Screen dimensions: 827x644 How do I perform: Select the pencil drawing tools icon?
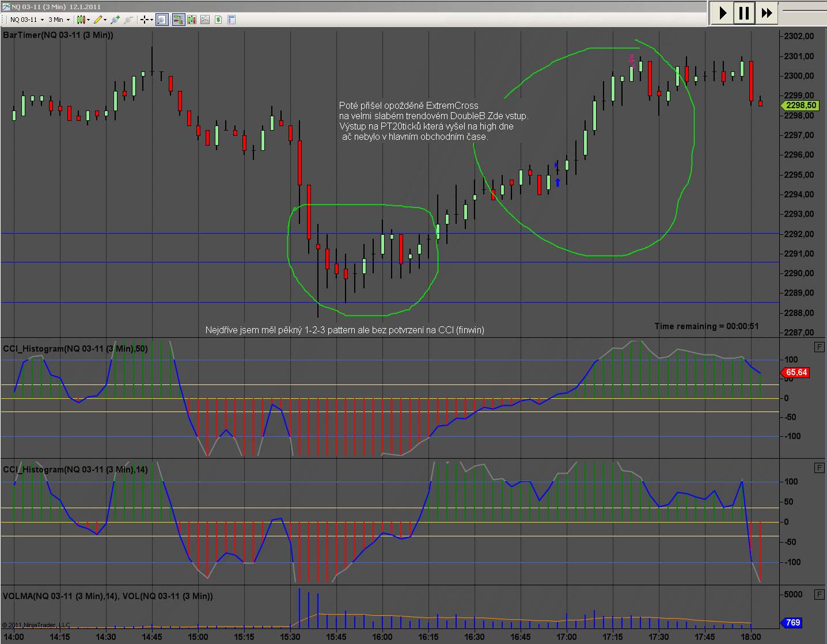98,20
